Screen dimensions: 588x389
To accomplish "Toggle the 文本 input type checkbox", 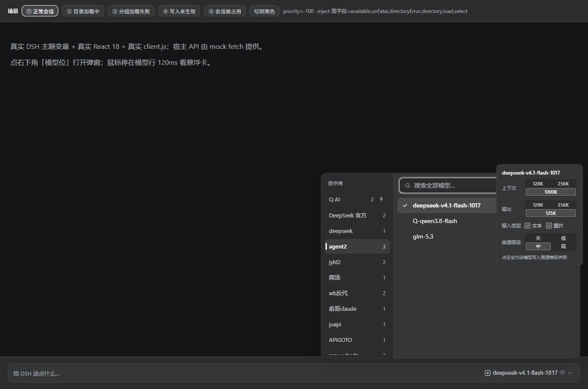I will click(x=527, y=226).
